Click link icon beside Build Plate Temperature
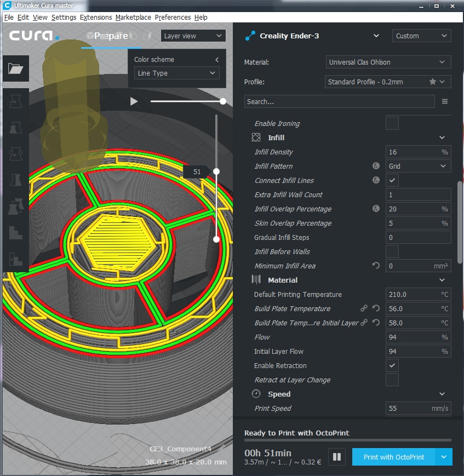The height and width of the screenshot is (476, 464). click(364, 308)
